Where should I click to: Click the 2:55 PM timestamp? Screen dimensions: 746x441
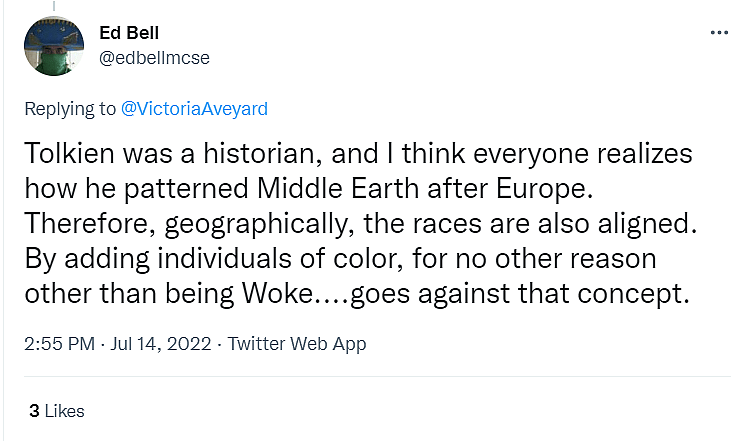[x=59, y=344]
